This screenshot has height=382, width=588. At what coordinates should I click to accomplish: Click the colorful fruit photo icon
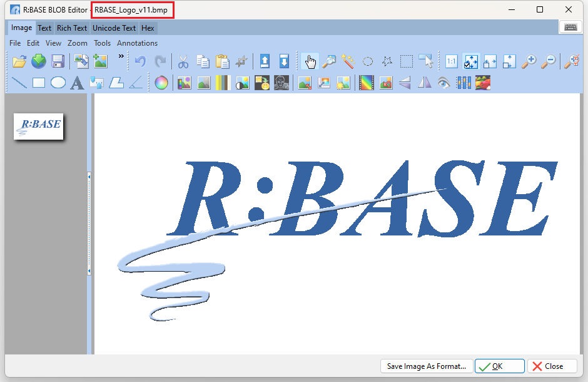[x=483, y=83]
